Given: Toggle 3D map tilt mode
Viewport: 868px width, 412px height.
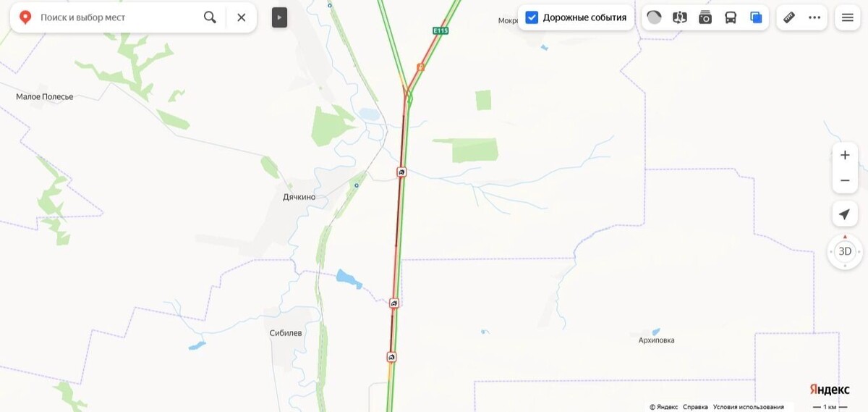Looking at the screenshot, I should click(x=845, y=252).
